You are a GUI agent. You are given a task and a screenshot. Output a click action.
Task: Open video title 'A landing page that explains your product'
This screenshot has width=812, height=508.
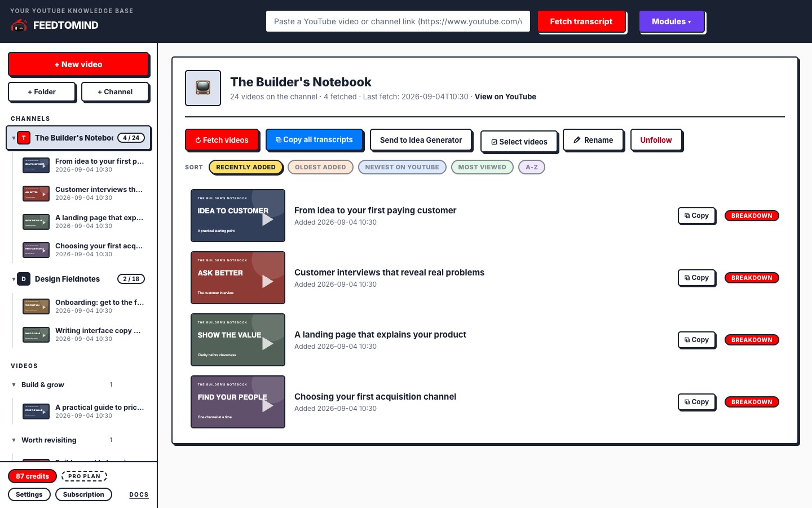click(x=380, y=335)
